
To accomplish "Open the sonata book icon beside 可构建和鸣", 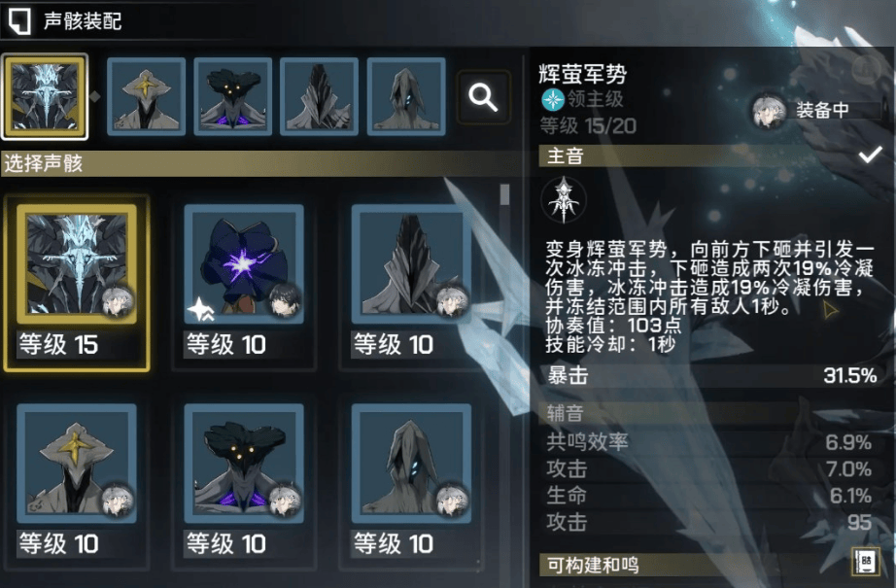I will tap(865, 563).
